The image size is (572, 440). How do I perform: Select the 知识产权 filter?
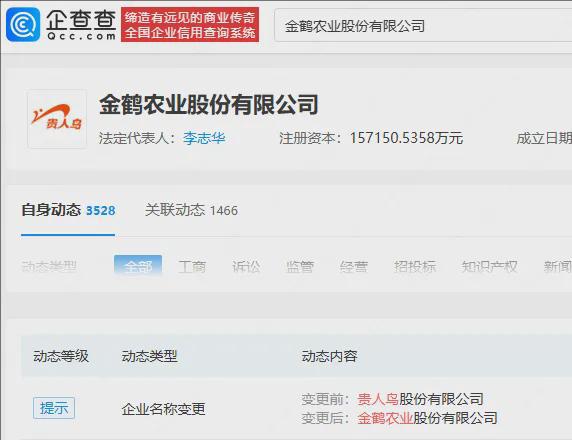[490, 267]
